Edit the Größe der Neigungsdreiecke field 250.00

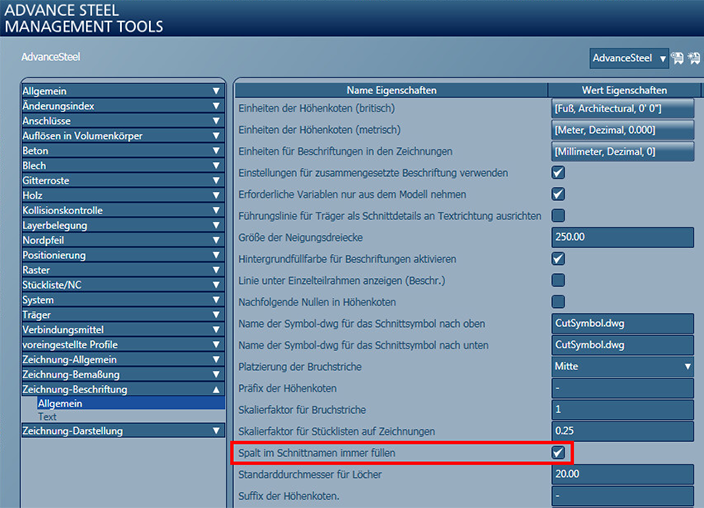pyautogui.click(x=622, y=237)
